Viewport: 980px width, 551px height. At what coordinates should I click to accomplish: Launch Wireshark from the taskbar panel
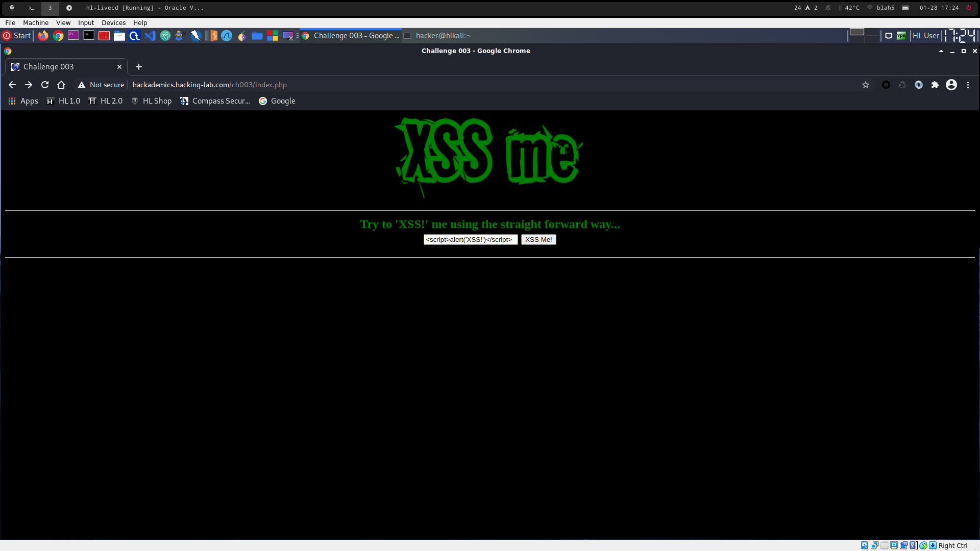227,36
